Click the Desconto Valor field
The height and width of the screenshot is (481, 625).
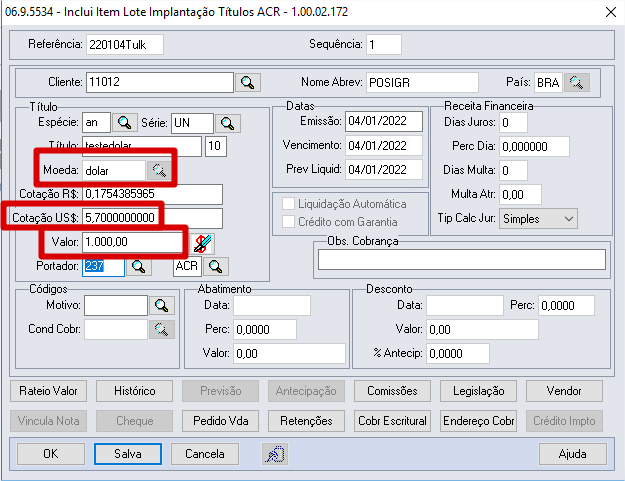[482, 330]
